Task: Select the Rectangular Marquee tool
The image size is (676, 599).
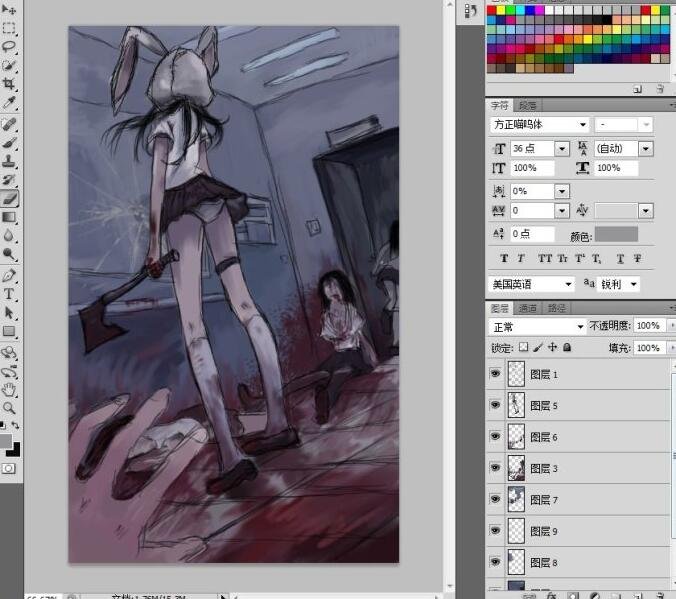Action: 9,28
